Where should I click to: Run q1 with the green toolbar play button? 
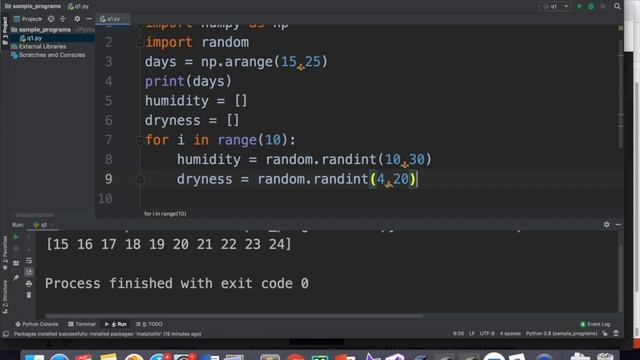click(x=579, y=7)
